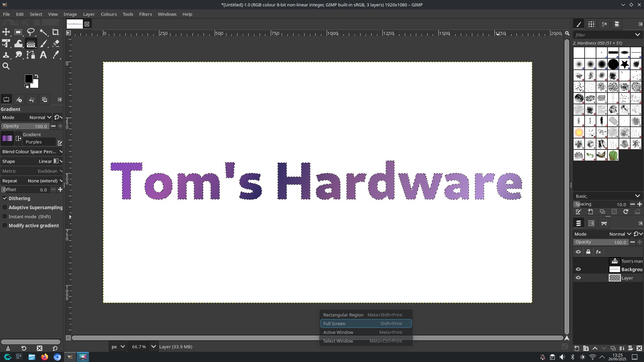Select the Paths tool

[31, 55]
